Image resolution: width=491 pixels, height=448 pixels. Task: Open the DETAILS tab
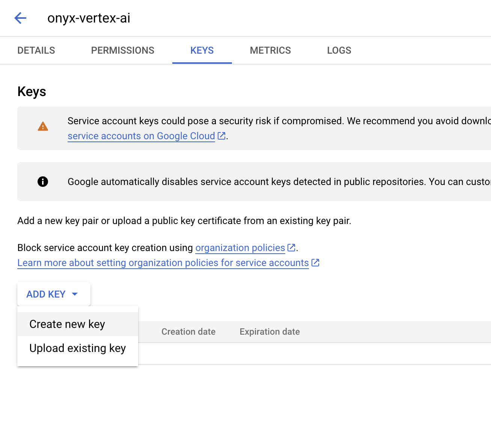[x=36, y=50]
